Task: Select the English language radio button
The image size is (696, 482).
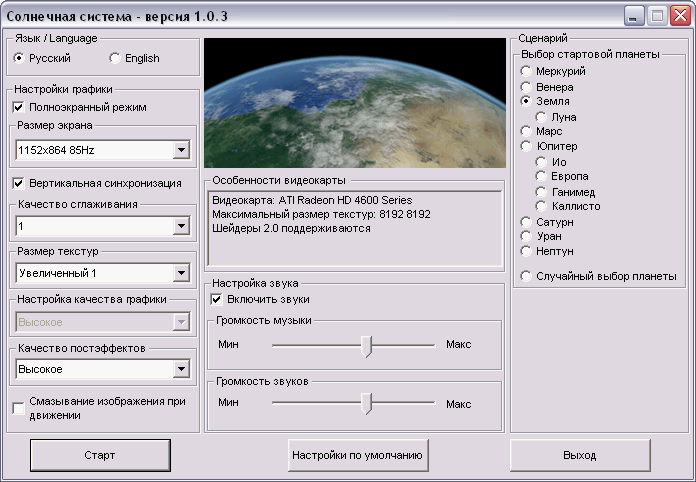Action: click(x=115, y=58)
